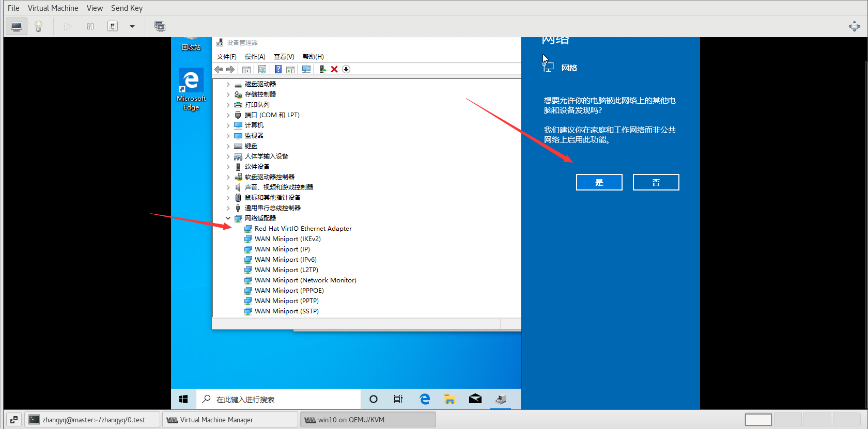The width and height of the screenshot is (868, 429).
Task: Click the red X uninstall device icon
Action: pyautogui.click(x=334, y=69)
